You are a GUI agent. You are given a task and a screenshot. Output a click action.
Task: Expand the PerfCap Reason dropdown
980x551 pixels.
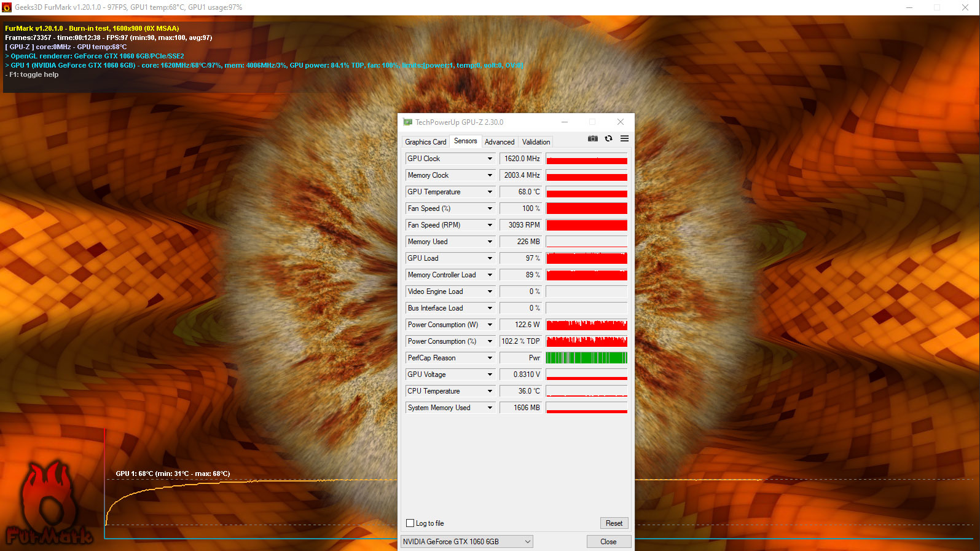[490, 358]
